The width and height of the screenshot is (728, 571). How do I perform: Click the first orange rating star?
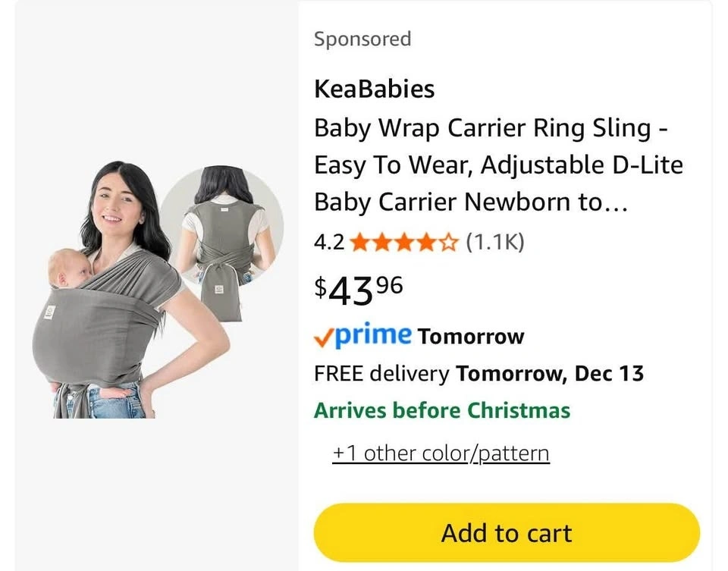point(359,243)
